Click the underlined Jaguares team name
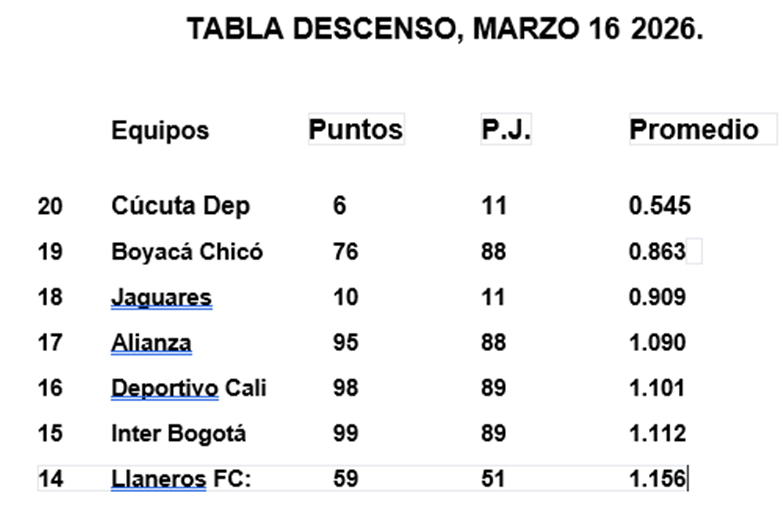 click(x=161, y=297)
